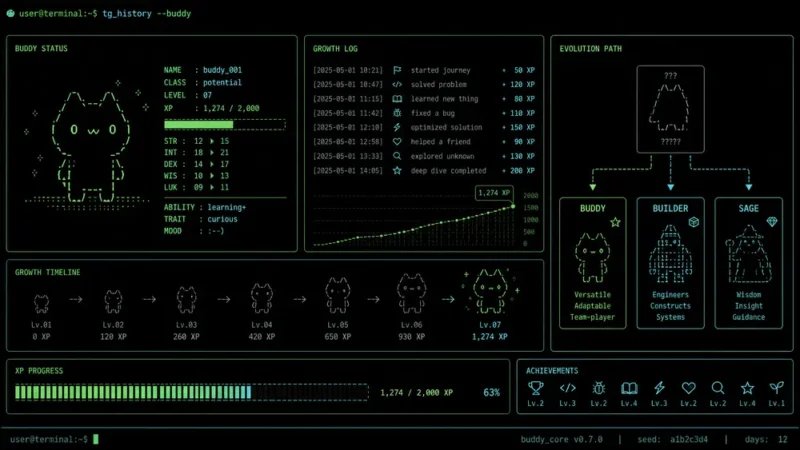
Task: Choose the SAGE evolution card
Action: click(748, 263)
